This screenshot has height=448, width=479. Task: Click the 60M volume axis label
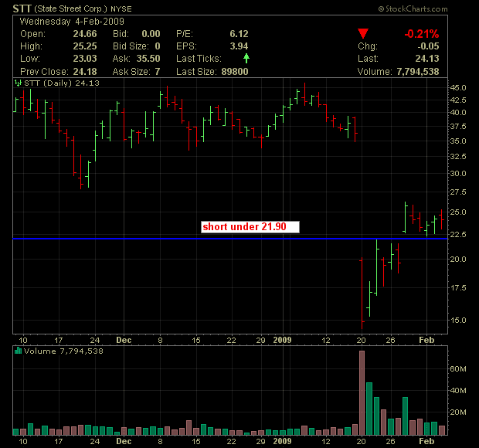458,368
